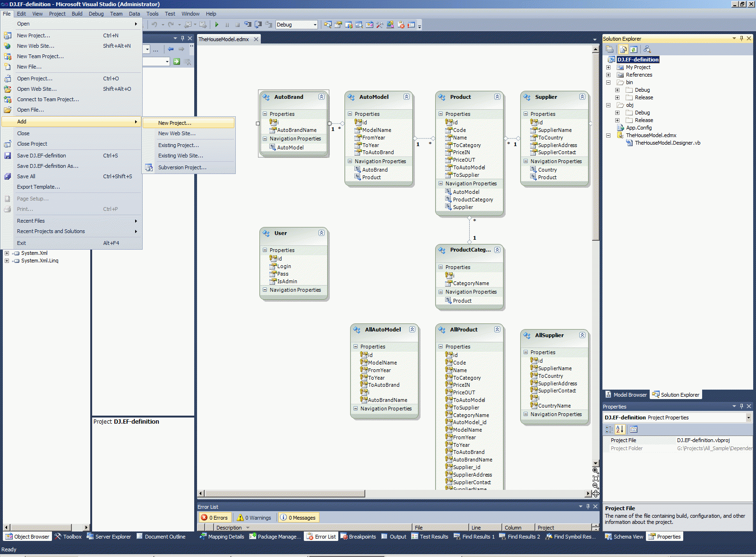Click the Pause (Break All) toolbar icon
The width and height of the screenshot is (756, 557).
(227, 25)
